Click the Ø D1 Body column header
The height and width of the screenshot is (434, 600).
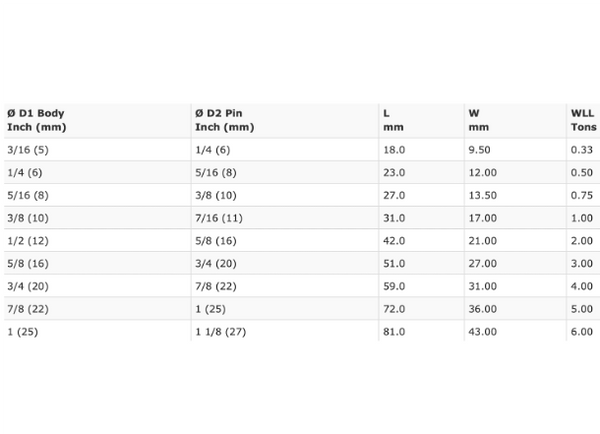click(x=36, y=120)
